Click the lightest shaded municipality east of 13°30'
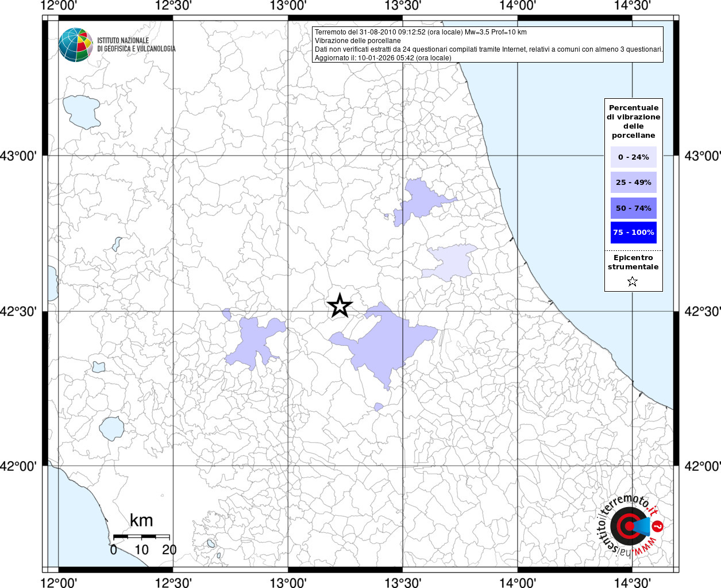 pos(452,262)
